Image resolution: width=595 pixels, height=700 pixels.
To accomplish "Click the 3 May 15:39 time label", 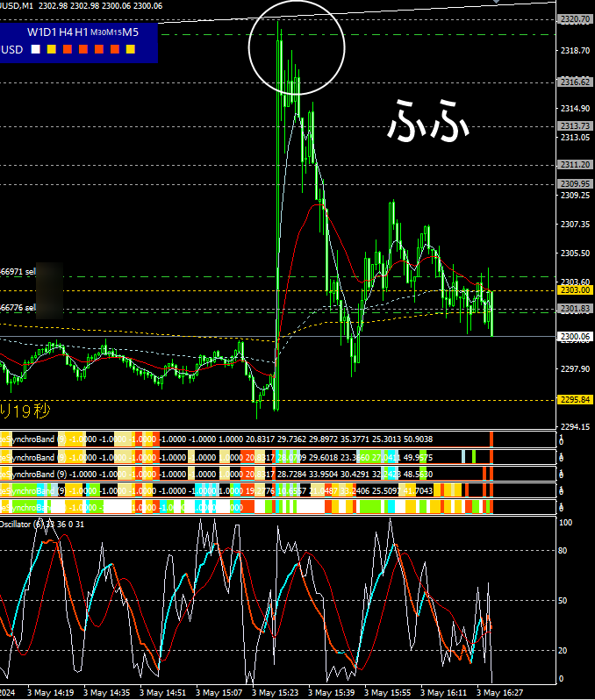I will click(331, 693).
